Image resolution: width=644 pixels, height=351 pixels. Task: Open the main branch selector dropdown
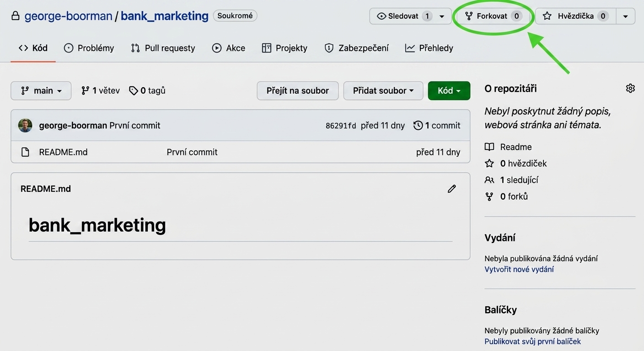(41, 90)
